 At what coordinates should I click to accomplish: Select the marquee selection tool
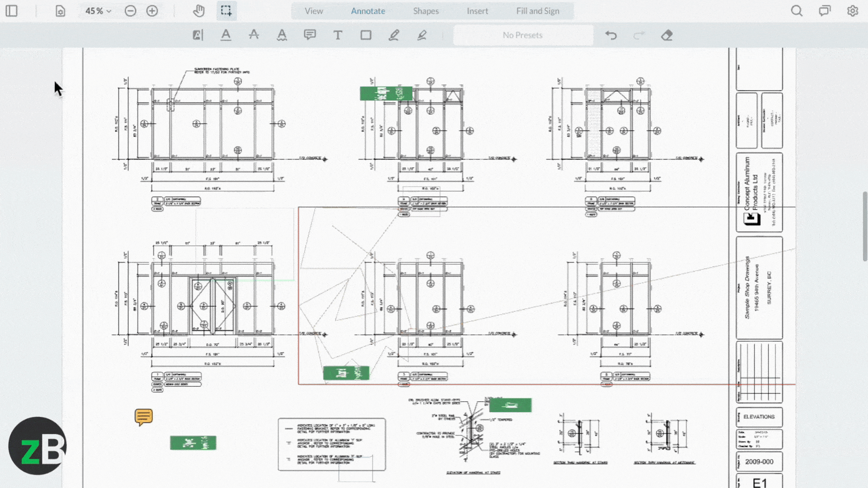(226, 11)
